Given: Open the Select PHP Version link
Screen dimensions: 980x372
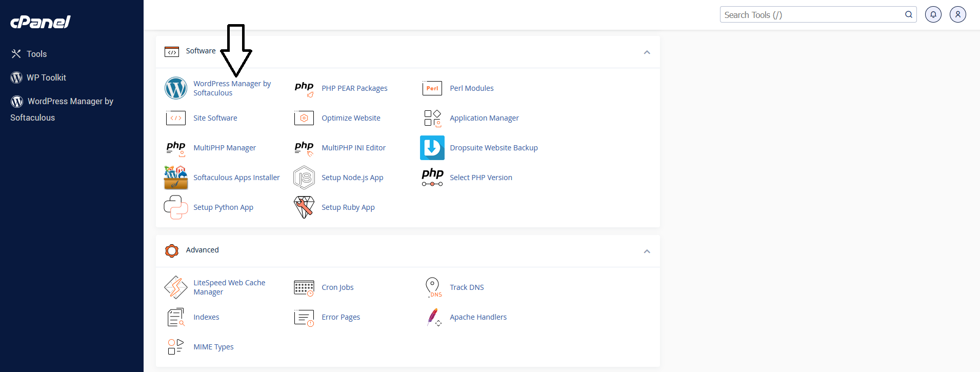Looking at the screenshot, I should click(x=481, y=178).
